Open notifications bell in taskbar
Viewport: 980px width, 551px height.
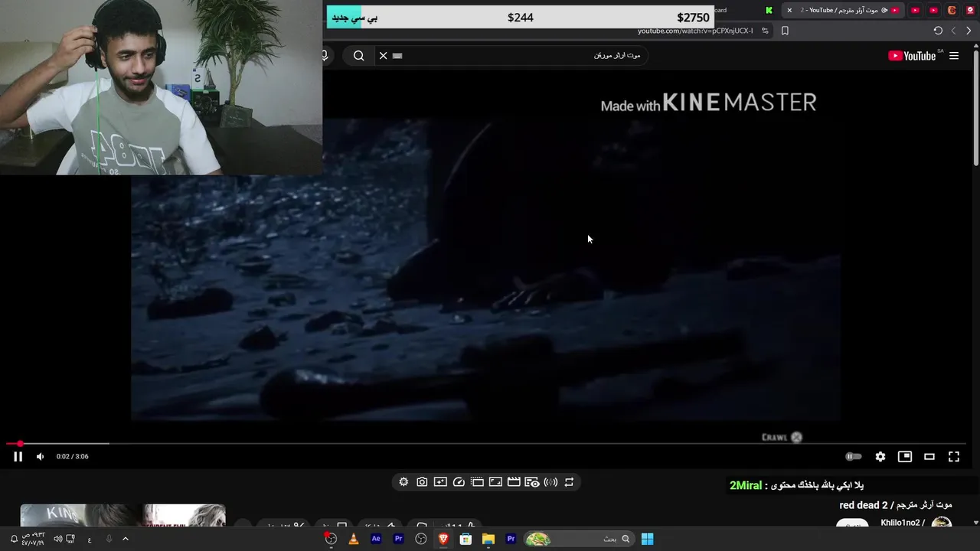(x=14, y=539)
